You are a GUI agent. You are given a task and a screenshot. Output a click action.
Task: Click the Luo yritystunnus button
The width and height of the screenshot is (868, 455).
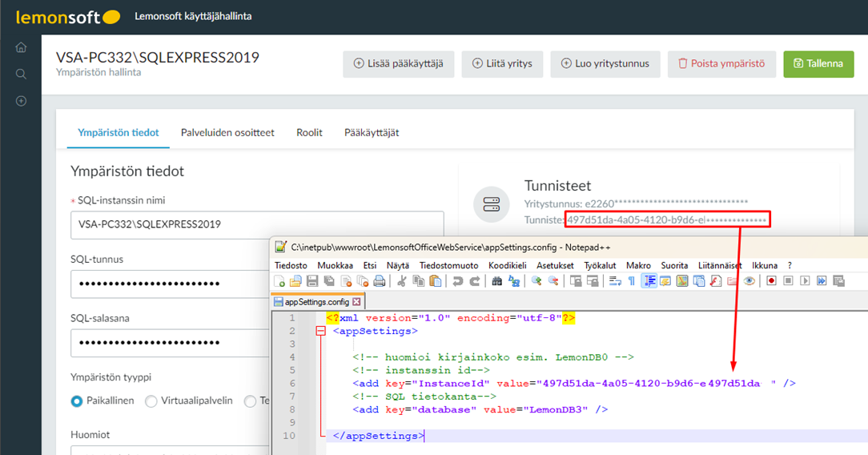605,63
